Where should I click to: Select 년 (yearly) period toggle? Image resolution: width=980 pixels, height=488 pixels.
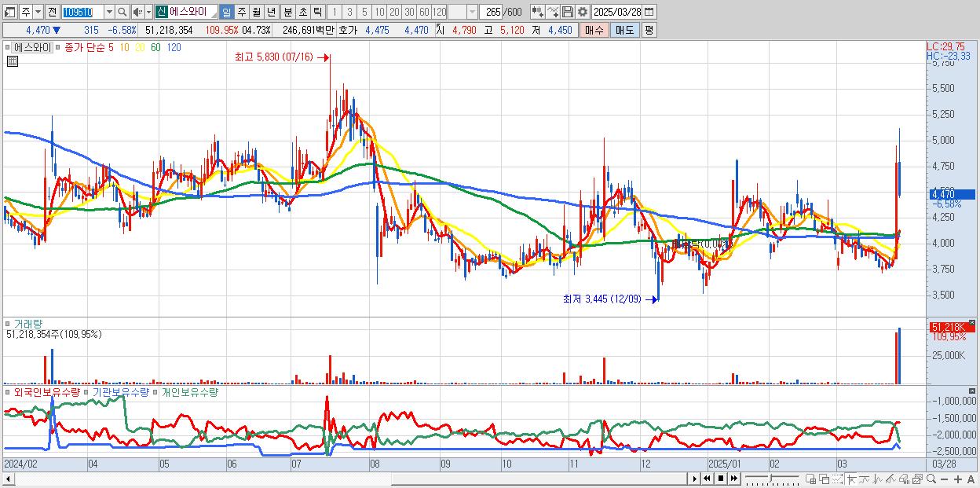pyautogui.click(x=271, y=12)
